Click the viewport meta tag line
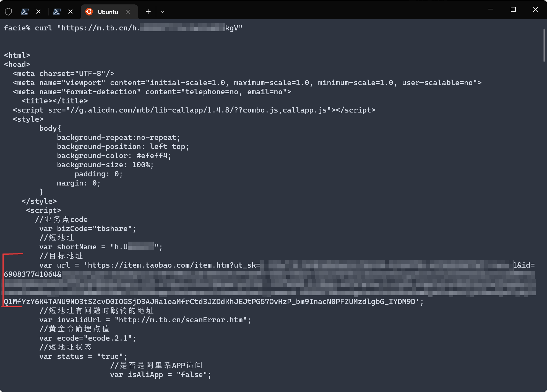 [x=247, y=83]
